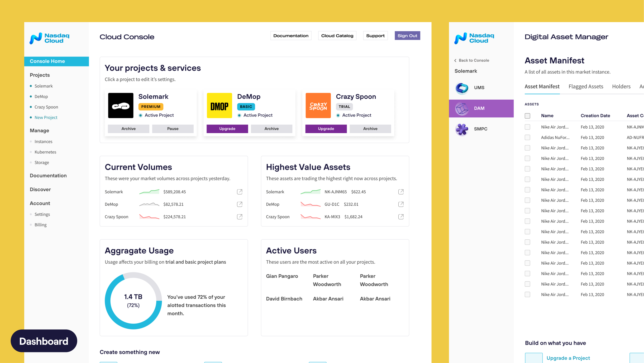Open GU-D1C asset external link icon
The image size is (644, 363).
(x=401, y=204)
